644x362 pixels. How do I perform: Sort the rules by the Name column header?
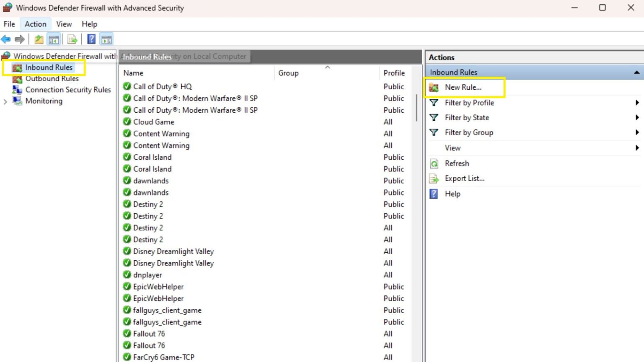[x=133, y=73]
